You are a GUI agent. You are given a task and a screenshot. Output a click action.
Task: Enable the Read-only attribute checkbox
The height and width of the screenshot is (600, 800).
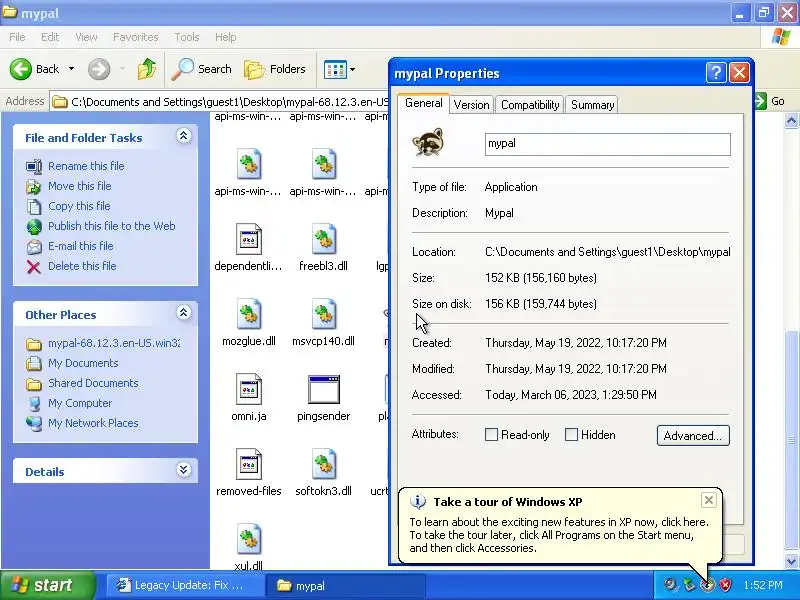pos(491,435)
